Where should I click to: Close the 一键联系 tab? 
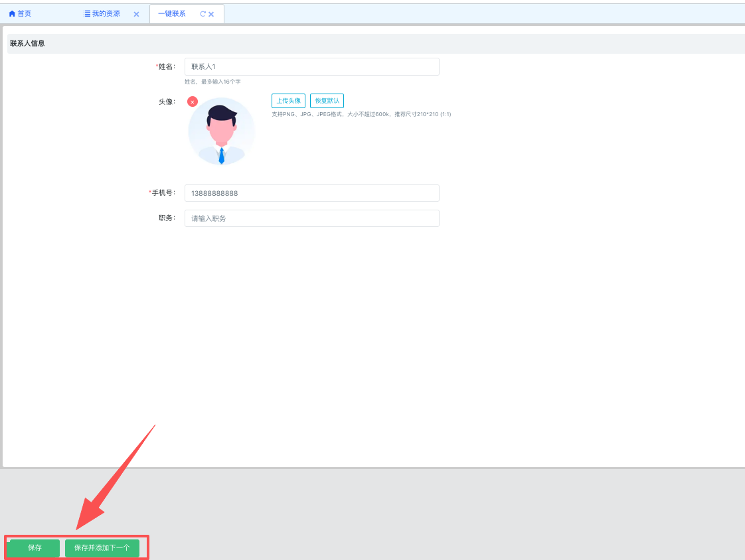(x=211, y=15)
